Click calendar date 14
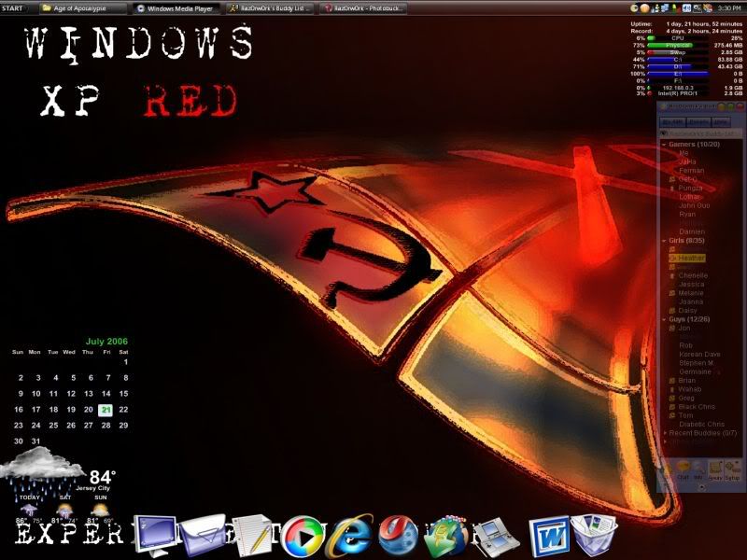 [x=106, y=393]
